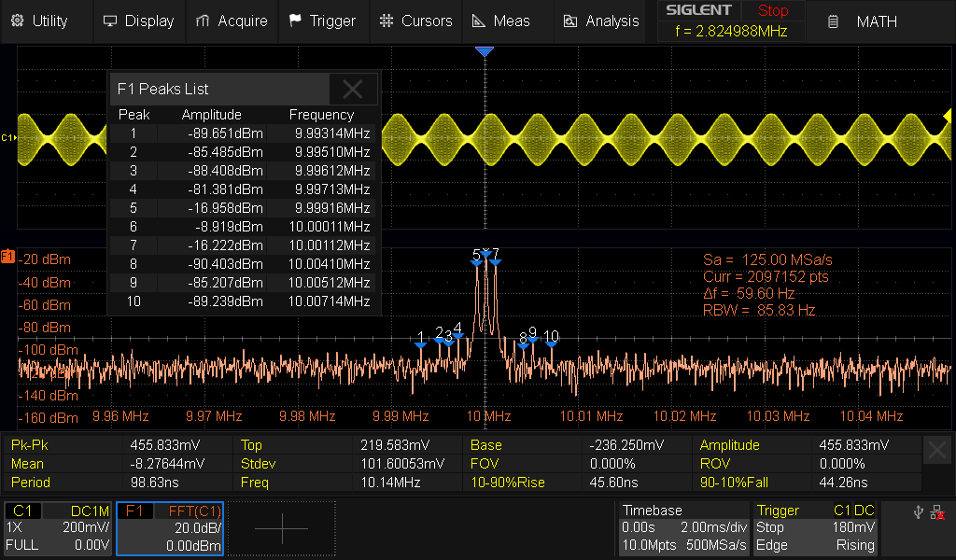956x560 pixels.
Task: Open the Trigger C1 DC settings box
Action: click(816, 528)
